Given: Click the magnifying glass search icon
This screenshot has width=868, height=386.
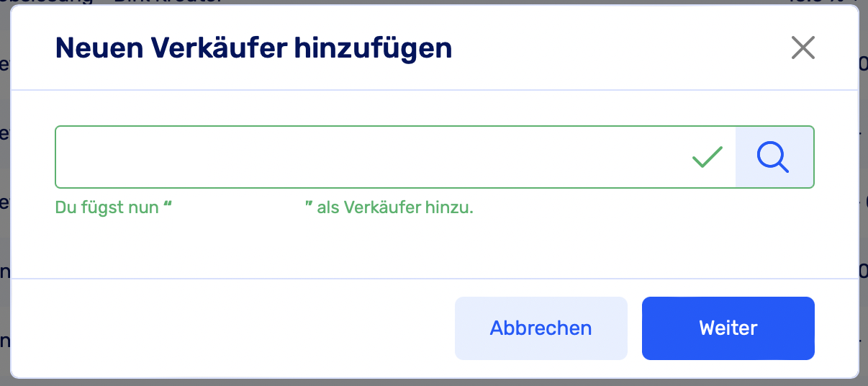Looking at the screenshot, I should coord(774,157).
